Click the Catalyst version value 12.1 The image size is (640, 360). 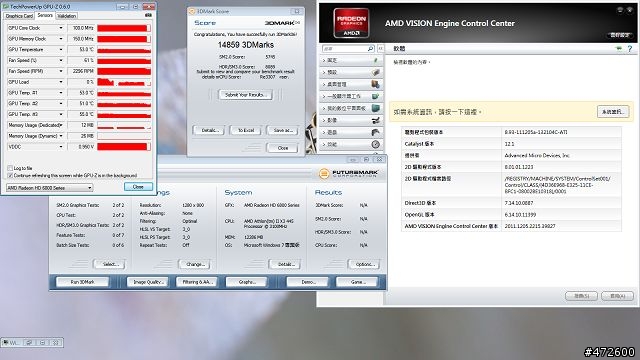point(509,144)
